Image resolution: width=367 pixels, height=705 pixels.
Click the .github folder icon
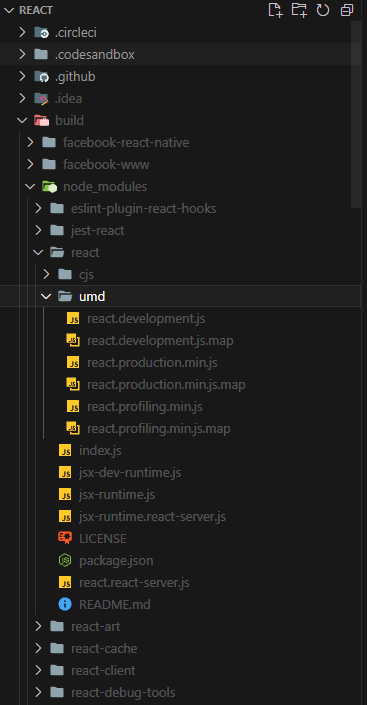[41, 76]
